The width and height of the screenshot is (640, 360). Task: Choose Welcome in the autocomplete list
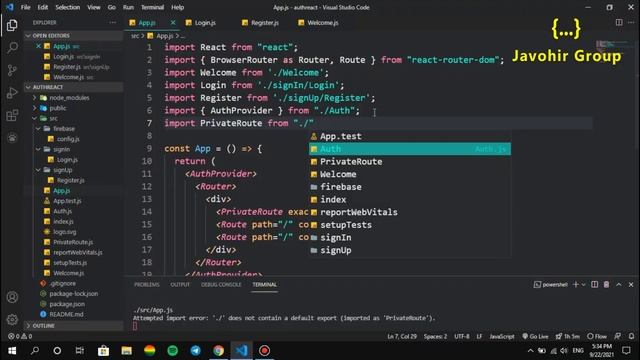tap(410, 174)
